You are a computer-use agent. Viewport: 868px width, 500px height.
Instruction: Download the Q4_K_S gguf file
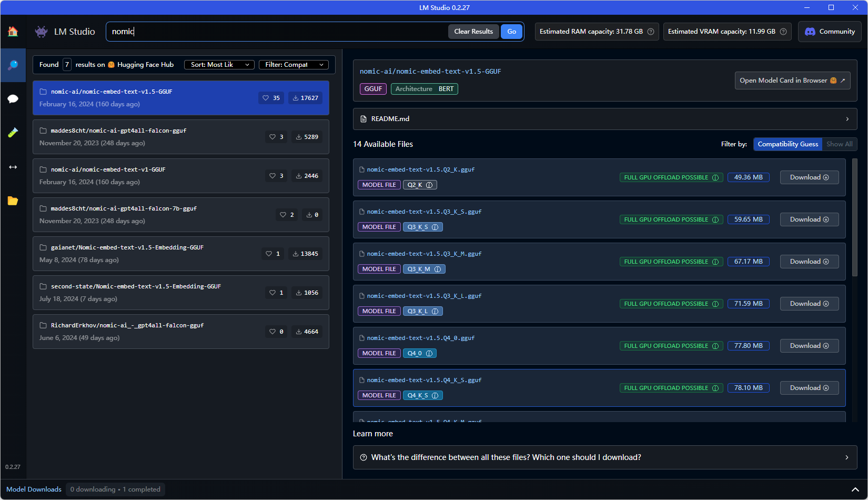click(x=809, y=388)
